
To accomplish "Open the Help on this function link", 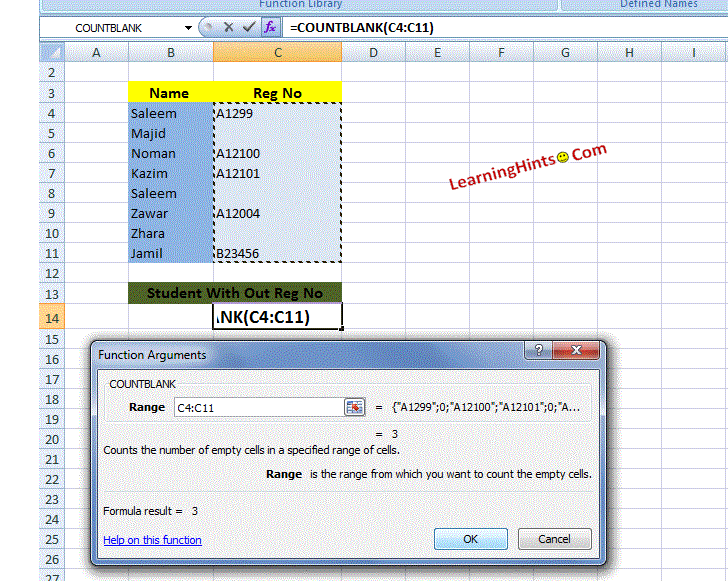I will pyautogui.click(x=152, y=540).
